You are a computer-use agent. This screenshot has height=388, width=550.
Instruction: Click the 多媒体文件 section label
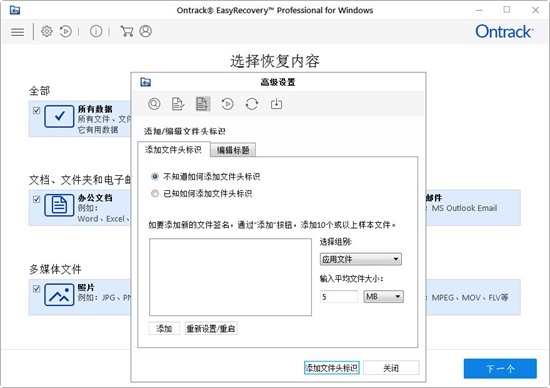[55, 269]
